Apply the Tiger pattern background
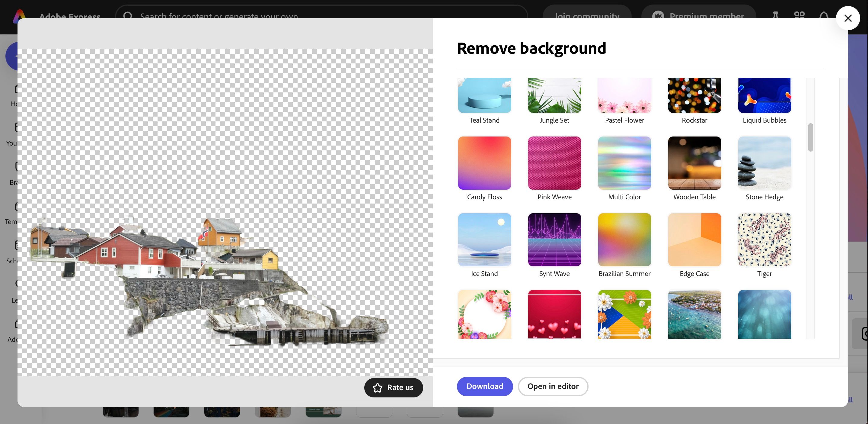The height and width of the screenshot is (424, 868). 764,240
